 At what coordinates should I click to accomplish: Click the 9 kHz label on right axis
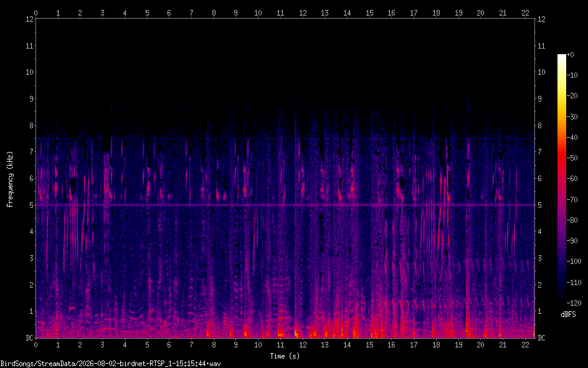539,99
